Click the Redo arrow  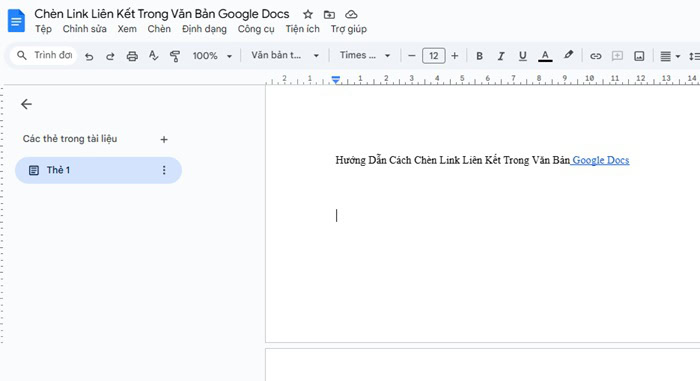tap(110, 56)
